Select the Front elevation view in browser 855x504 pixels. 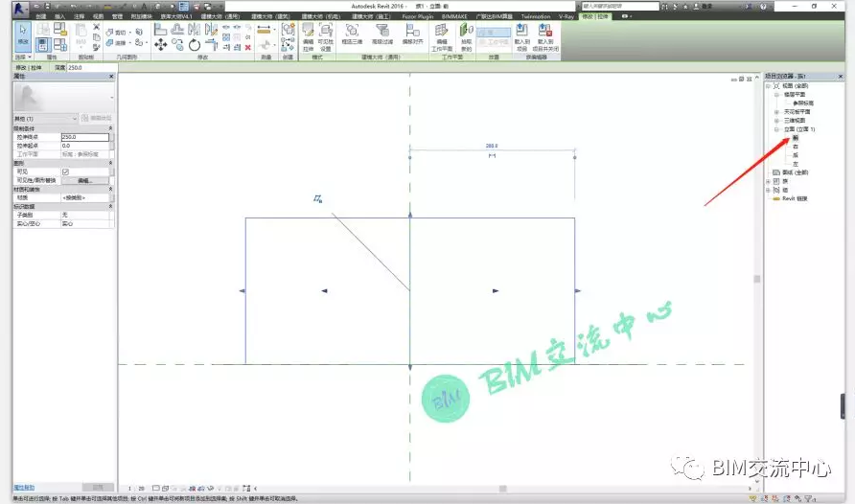click(795, 138)
